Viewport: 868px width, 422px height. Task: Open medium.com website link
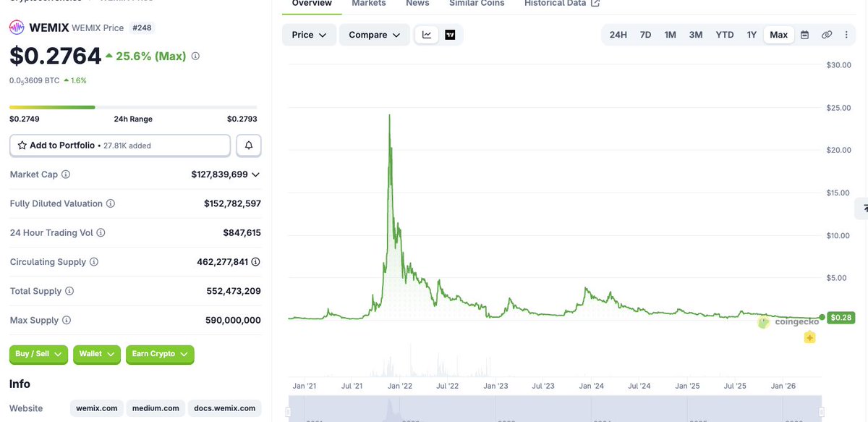click(156, 408)
